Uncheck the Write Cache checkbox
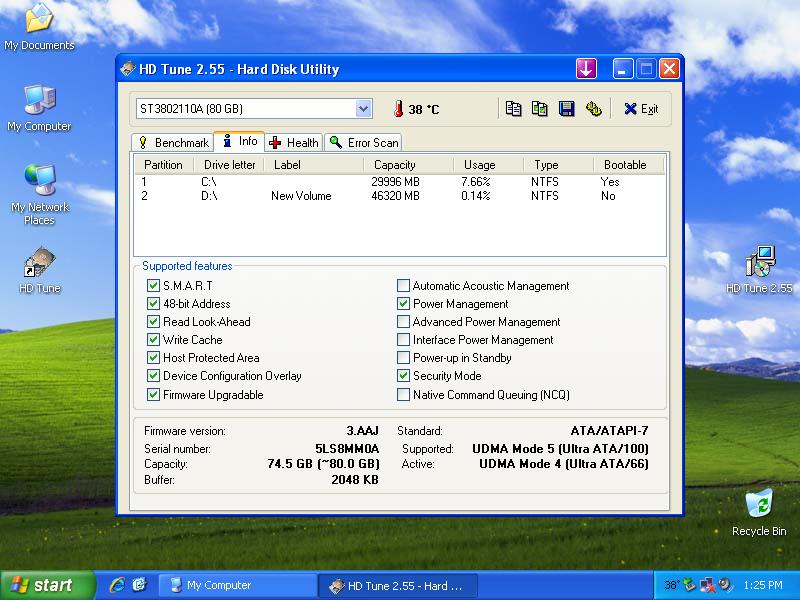This screenshot has height=600, width=800. [x=153, y=340]
